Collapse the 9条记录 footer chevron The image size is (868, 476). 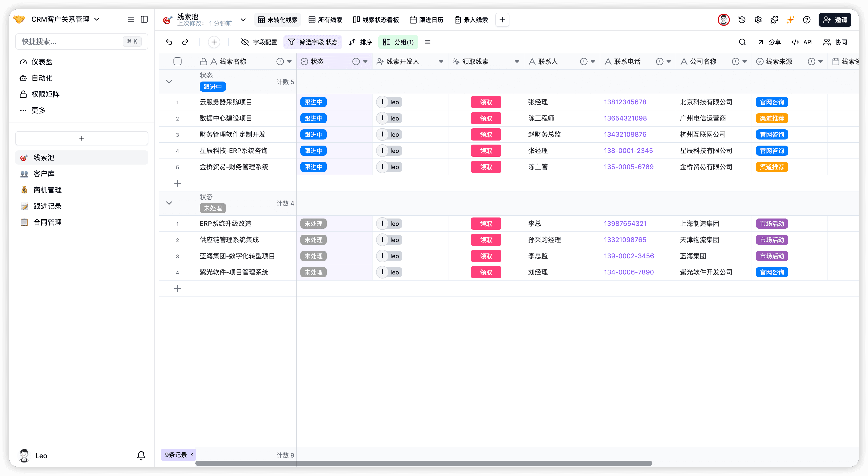click(x=192, y=454)
